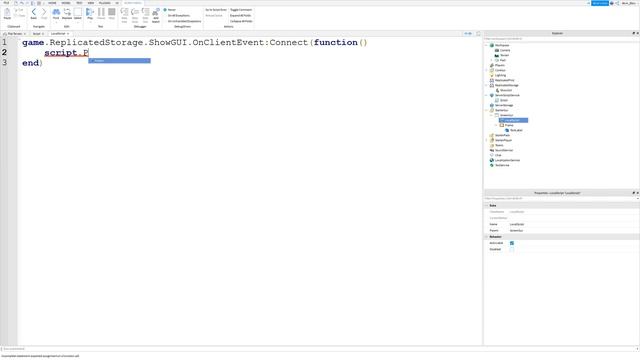The width and height of the screenshot is (640, 360).
Task: Select On Unhandled Exceptions debug option
Action: pyautogui.click(x=184, y=21)
